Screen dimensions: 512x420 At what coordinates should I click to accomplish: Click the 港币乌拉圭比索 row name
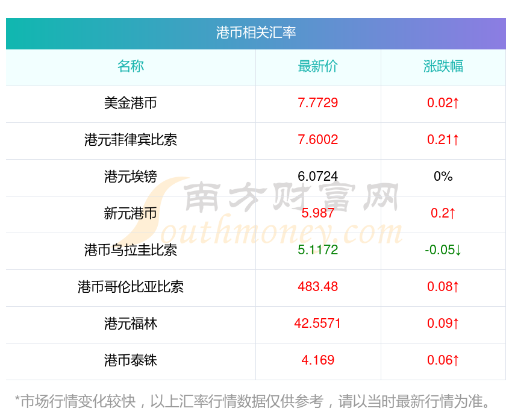click(131, 250)
